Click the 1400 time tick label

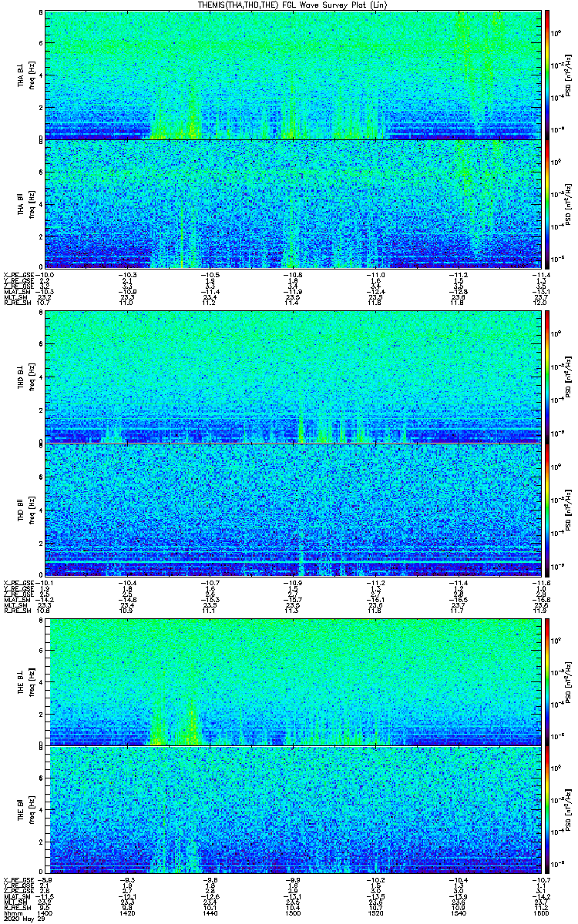[x=45, y=913]
